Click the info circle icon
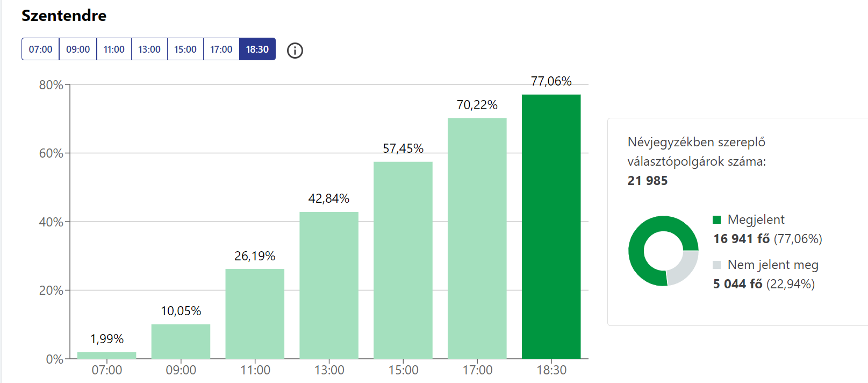 (x=295, y=51)
